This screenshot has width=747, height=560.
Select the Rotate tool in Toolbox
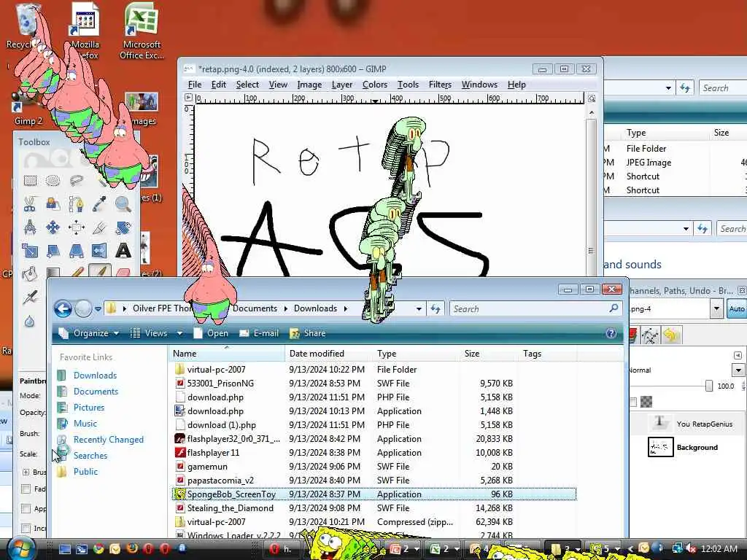click(x=123, y=227)
